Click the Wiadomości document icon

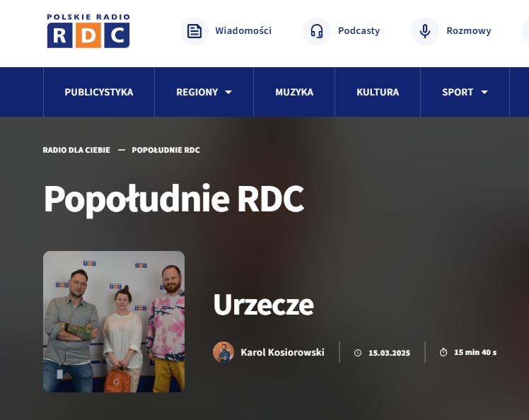[x=194, y=31]
